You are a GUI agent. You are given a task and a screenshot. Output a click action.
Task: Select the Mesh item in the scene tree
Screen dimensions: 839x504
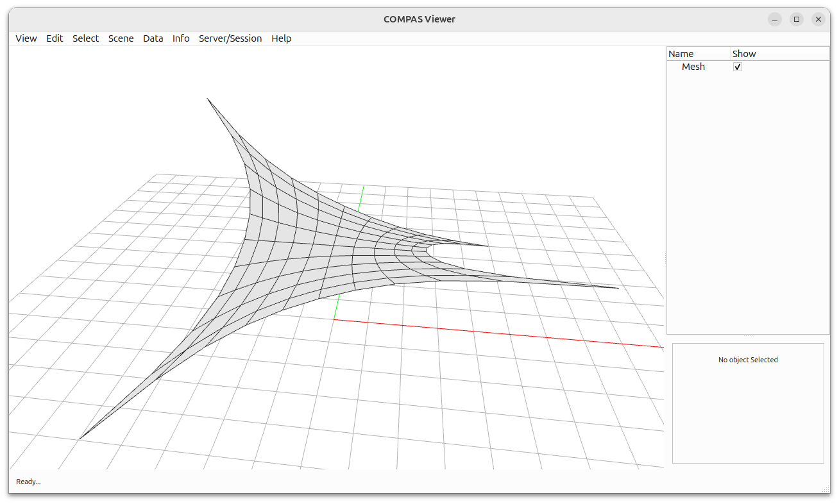point(693,66)
